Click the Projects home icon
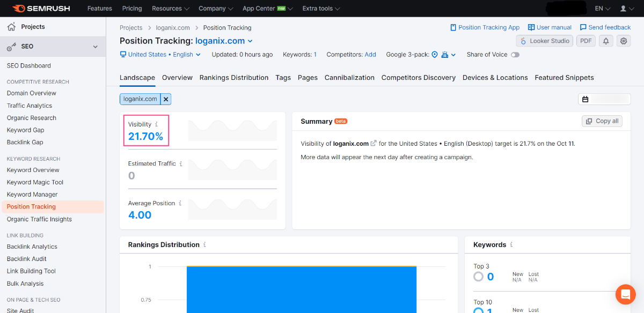 [x=11, y=27]
